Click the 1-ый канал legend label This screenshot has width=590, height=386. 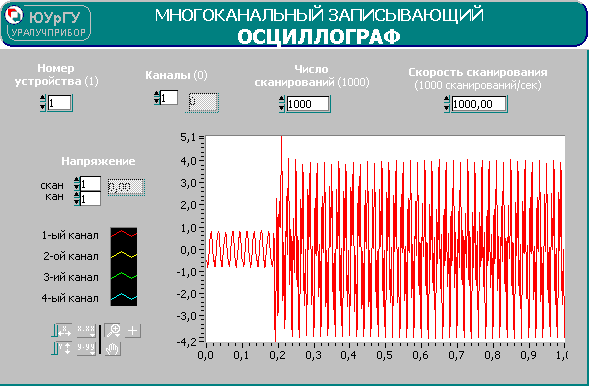click(70, 236)
